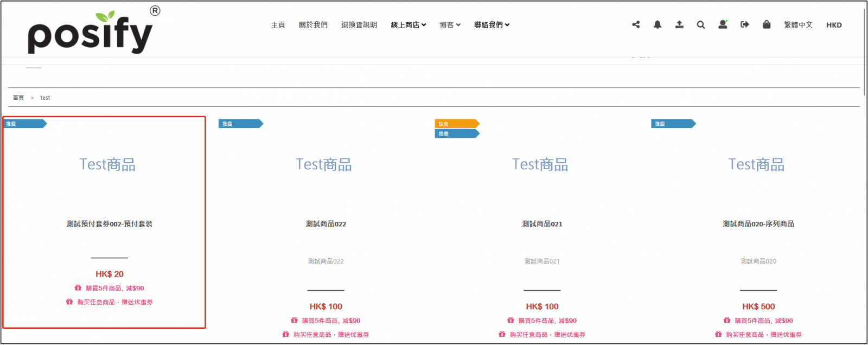The width and height of the screenshot is (868, 345).
Task: Go to 主頁 menu item
Action: (278, 25)
